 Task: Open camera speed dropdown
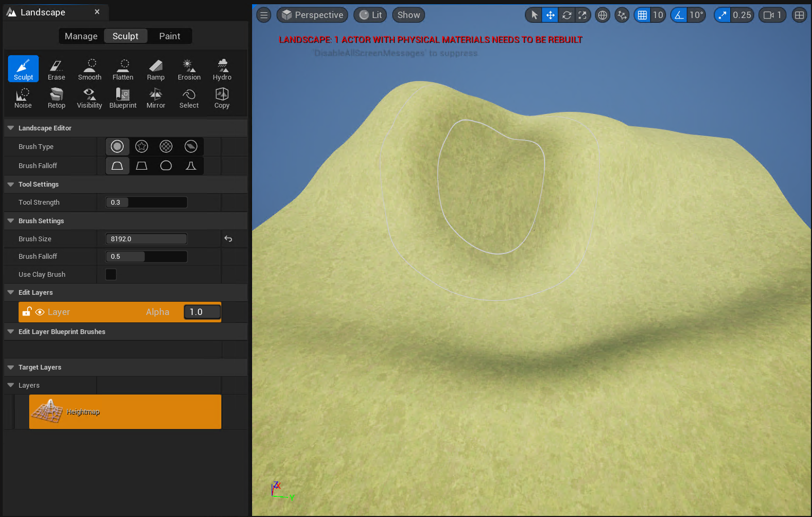pos(772,15)
